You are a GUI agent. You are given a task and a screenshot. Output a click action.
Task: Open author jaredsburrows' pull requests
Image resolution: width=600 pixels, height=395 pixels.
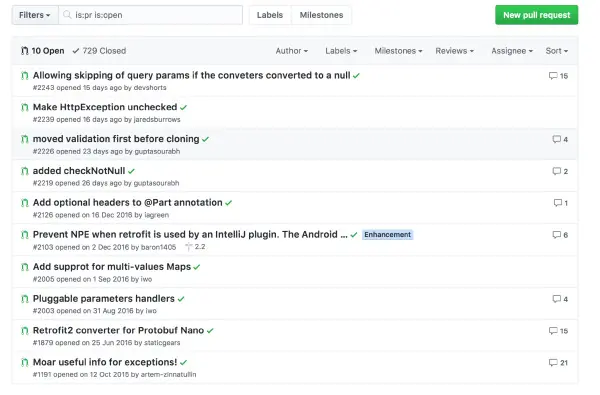(x=157, y=119)
